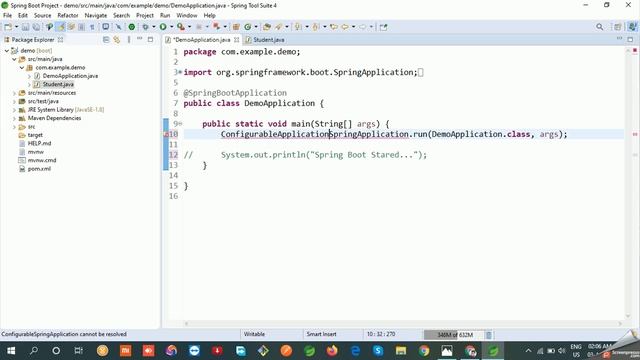
Task: Open the Navigate menu
Action: [x=96, y=16]
